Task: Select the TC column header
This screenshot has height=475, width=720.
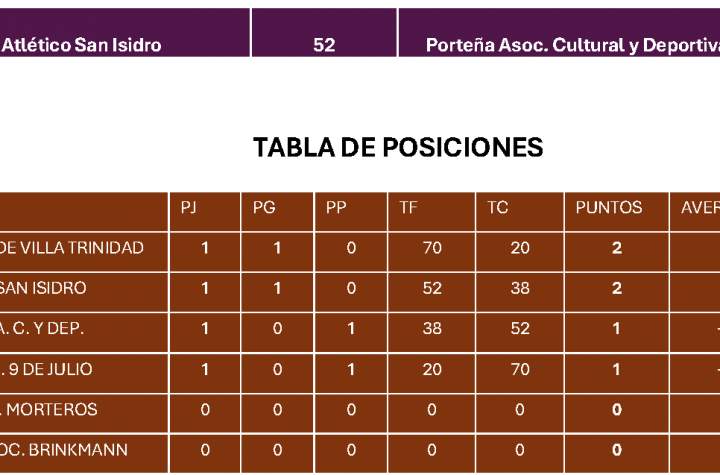Action: pos(520,212)
